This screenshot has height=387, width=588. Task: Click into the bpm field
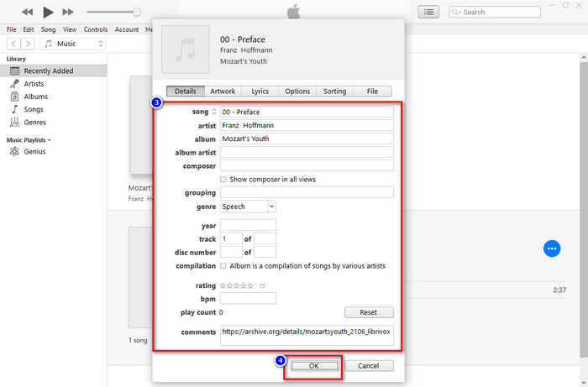point(249,298)
